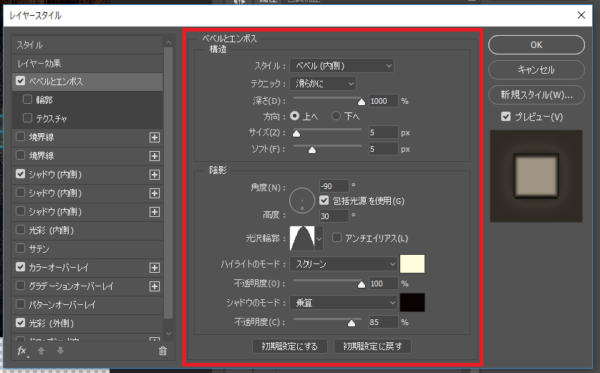Toggle the 包括光源を使用 checkbox
This screenshot has height=373, width=600.
click(324, 200)
